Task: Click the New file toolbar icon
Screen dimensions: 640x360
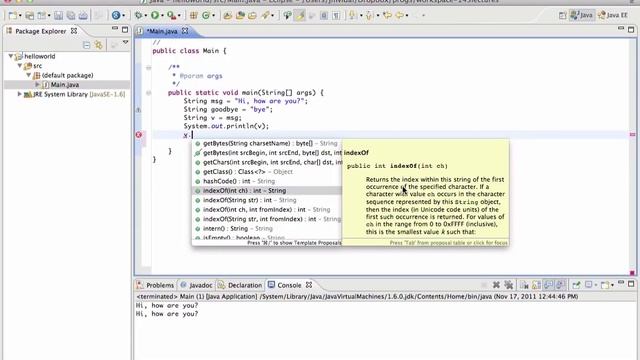Action: pyautogui.click(x=12, y=16)
